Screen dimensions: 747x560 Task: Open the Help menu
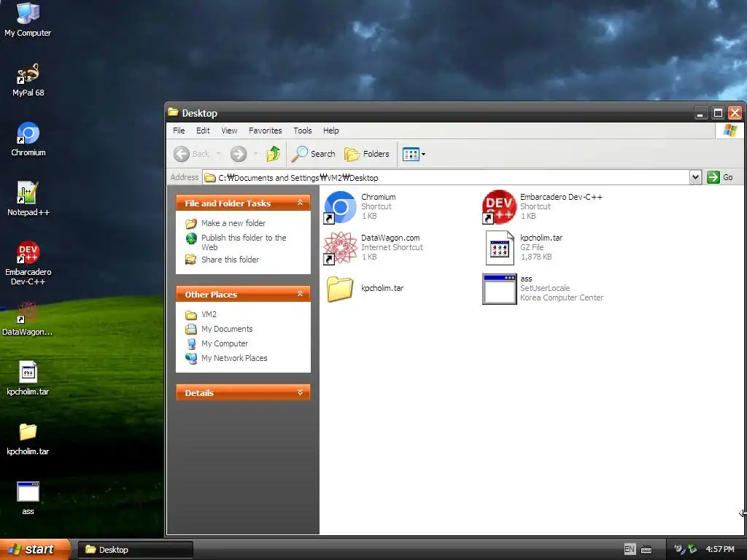point(330,131)
